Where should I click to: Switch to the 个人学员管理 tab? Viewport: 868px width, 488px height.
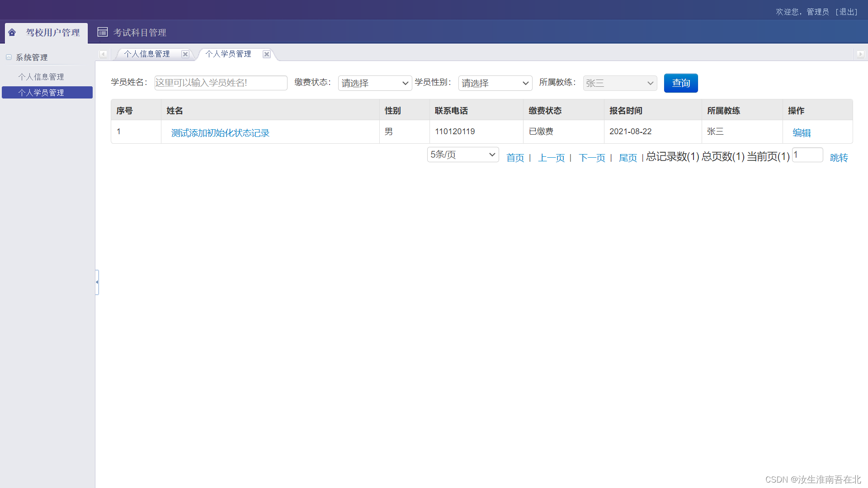pyautogui.click(x=228, y=54)
